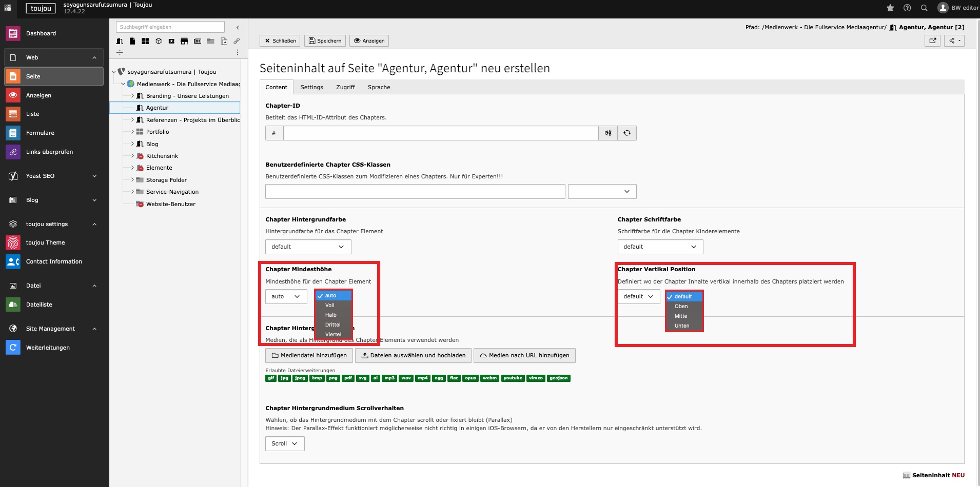The image size is (980, 487).
Task: Switch to the Zugriff tab
Action: (x=345, y=87)
